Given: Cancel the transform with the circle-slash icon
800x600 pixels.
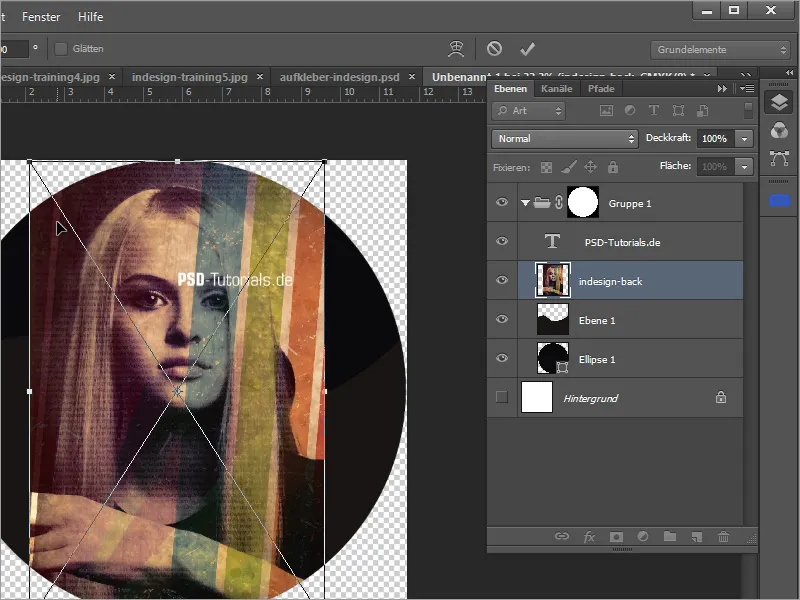Looking at the screenshot, I should coord(494,49).
